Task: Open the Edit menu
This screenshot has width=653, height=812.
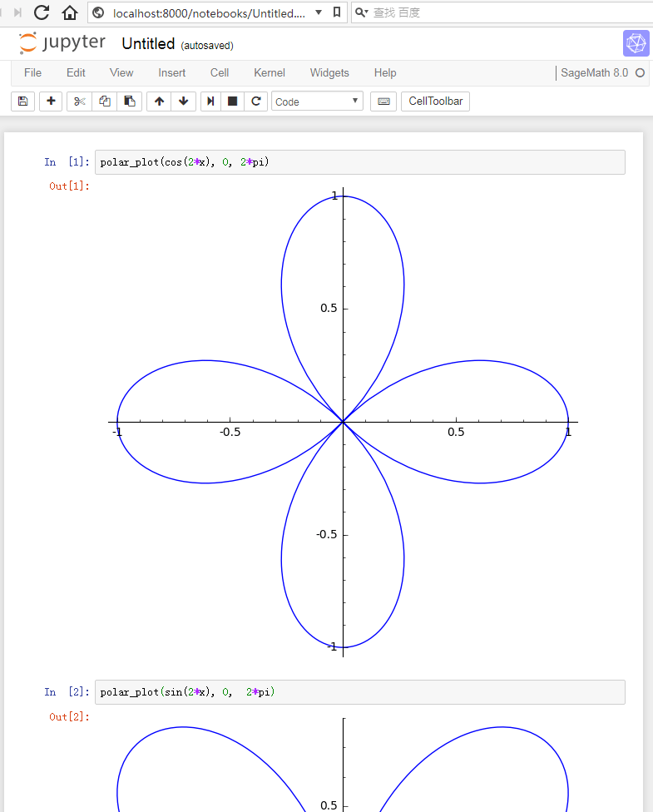Action: coord(76,73)
